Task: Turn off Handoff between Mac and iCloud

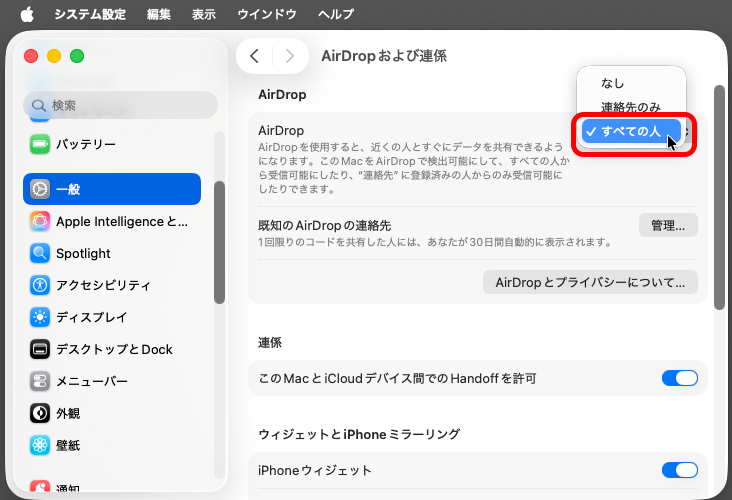Action: pos(680,378)
